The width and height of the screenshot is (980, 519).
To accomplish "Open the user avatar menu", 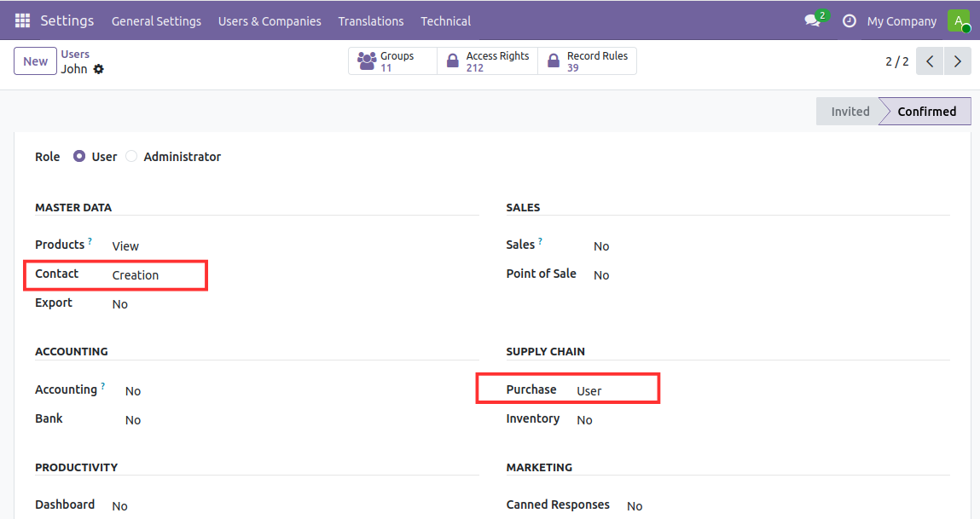I will 959,20.
